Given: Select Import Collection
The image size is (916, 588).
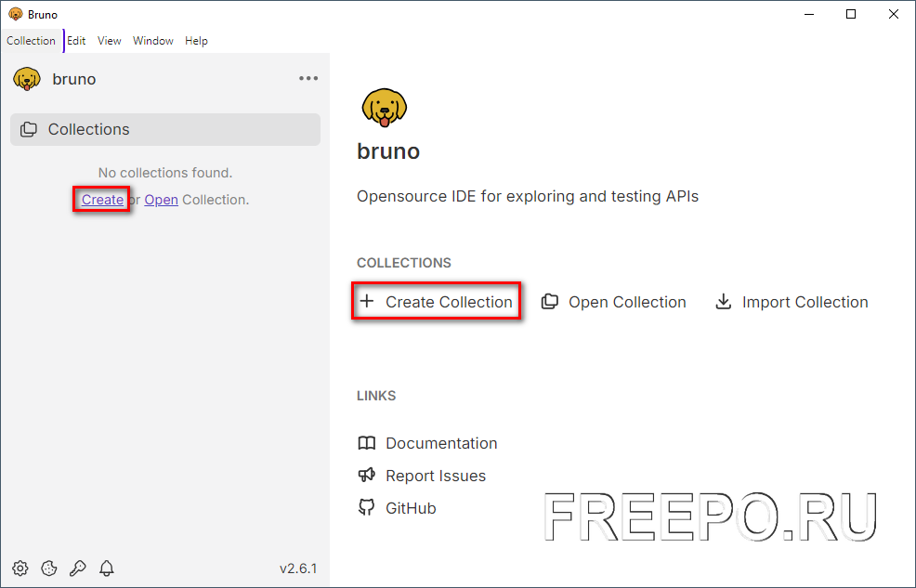Looking at the screenshot, I should [x=792, y=302].
